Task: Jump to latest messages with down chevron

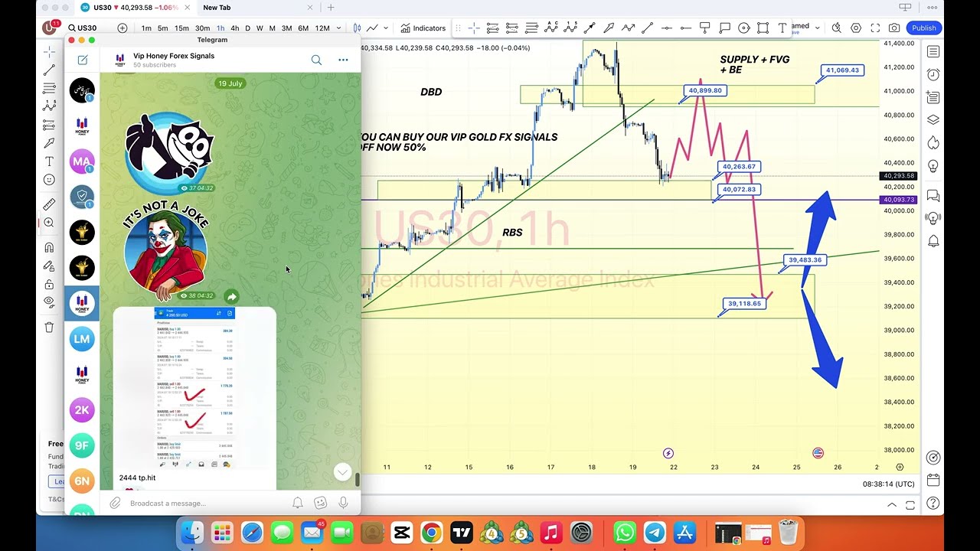Action: click(342, 472)
